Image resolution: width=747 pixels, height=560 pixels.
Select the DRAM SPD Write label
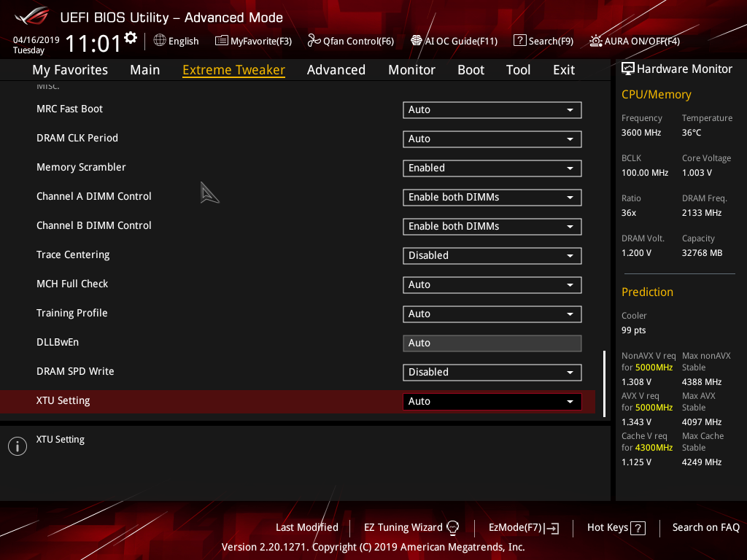click(75, 371)
